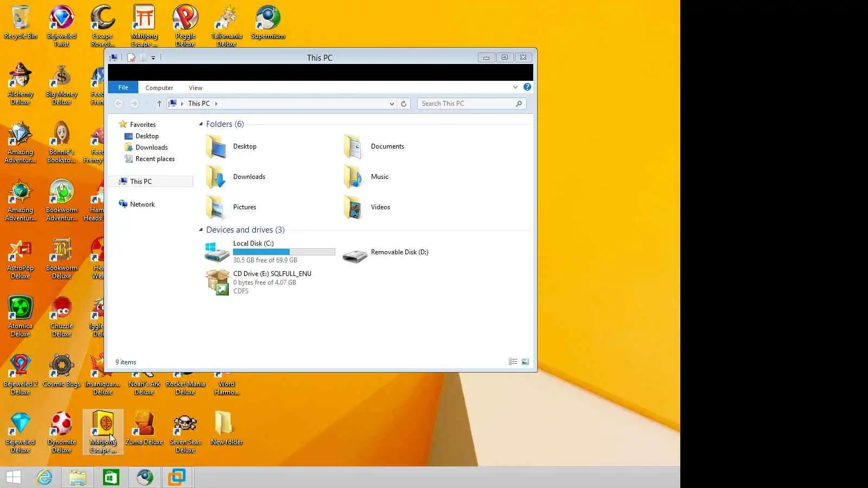Select the Bookworm Adventures desktop icon

61,200
